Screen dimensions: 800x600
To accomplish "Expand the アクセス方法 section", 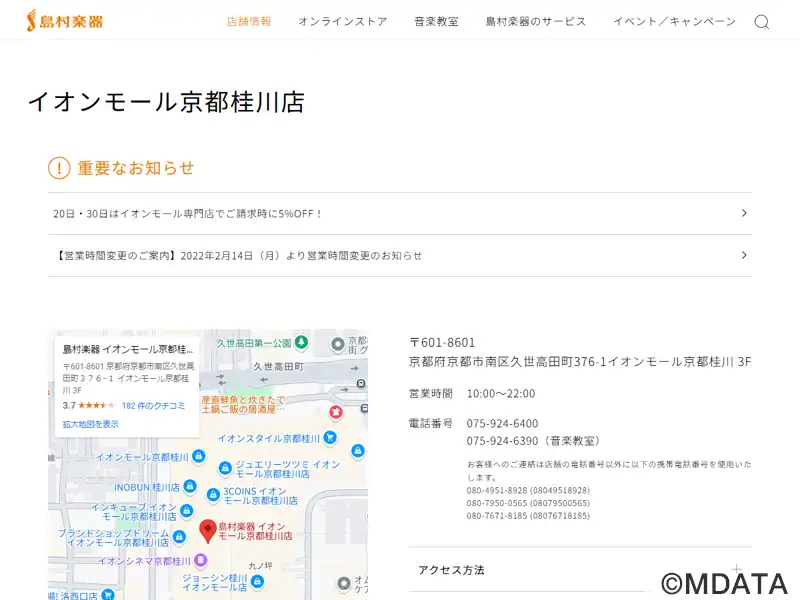I will point(580,570).
